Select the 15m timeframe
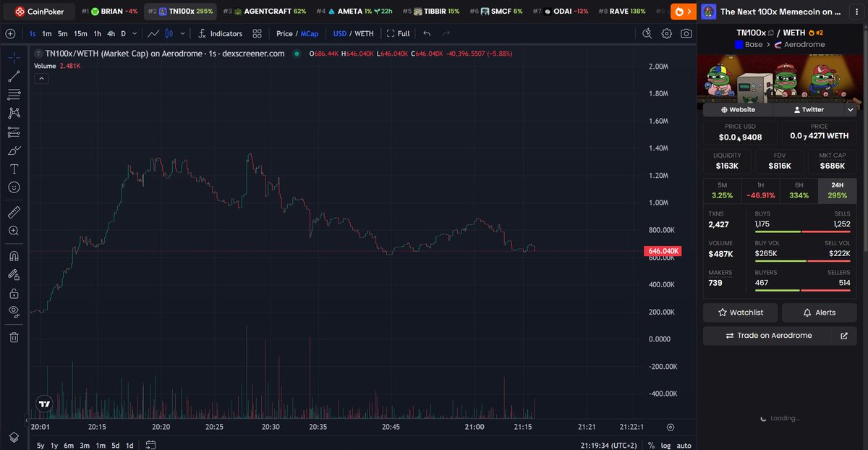 (x=80, y=33)
